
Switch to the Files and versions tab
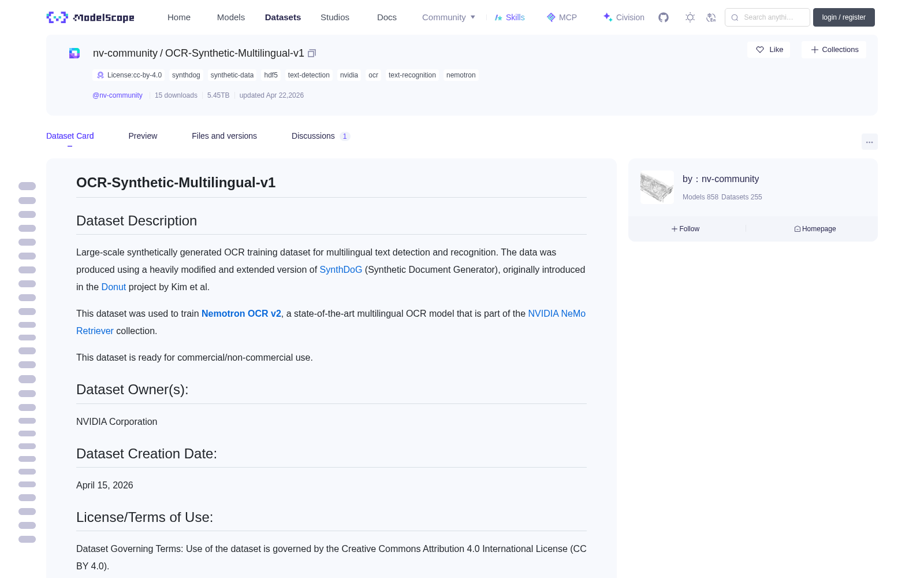click(x=224, y=136)
